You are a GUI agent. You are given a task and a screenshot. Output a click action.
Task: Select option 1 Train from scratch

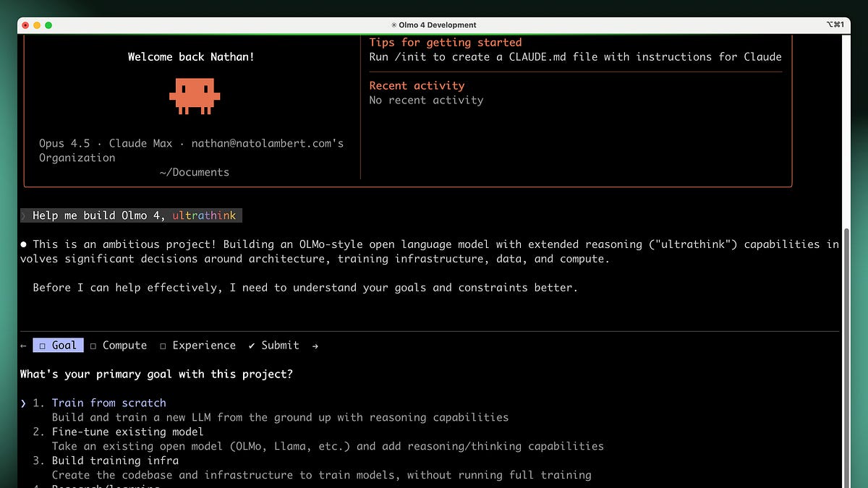[x=109, y=403]
